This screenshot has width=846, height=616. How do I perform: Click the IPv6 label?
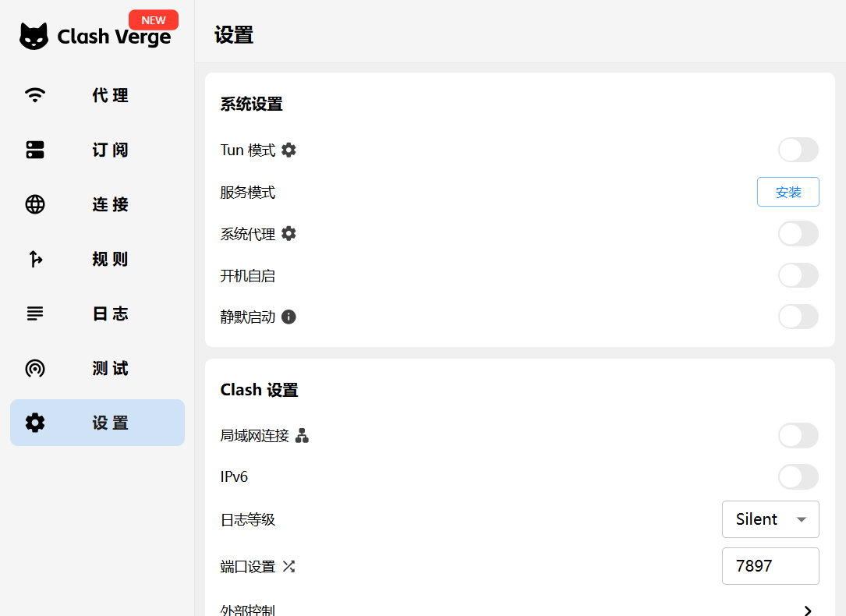[x=234, y=477]
